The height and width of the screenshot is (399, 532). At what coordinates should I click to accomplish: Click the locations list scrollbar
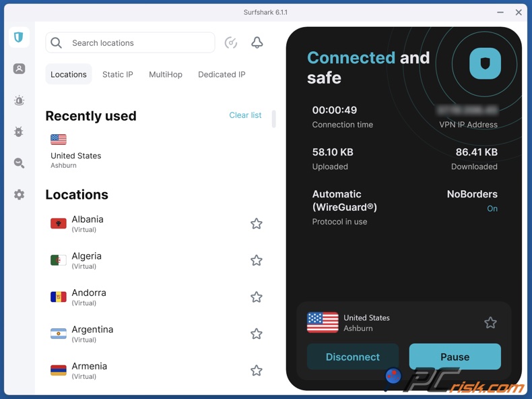coord(274,120)
